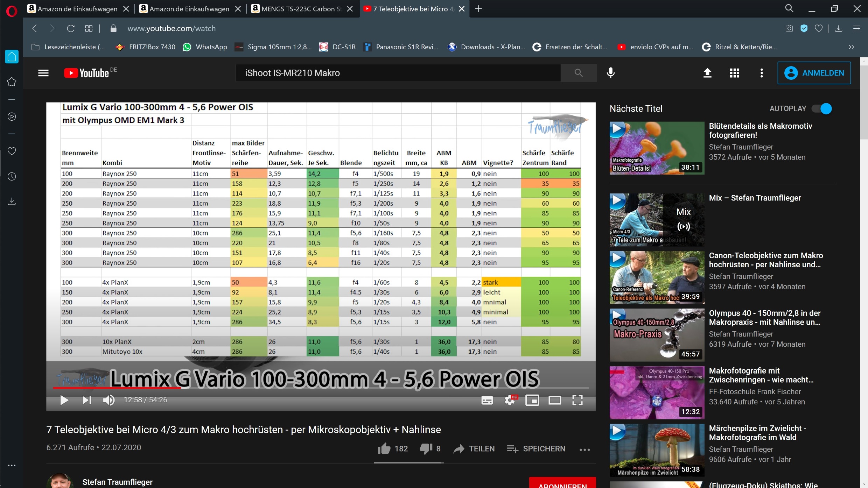Screen dimensions: 868x488
Task: Open the YouTube apps grid icon
Action: [735, 73]
